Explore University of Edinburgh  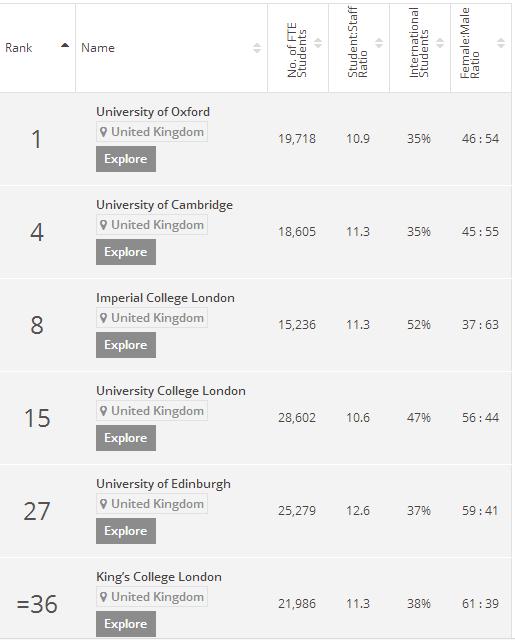(x=126, y=531)
